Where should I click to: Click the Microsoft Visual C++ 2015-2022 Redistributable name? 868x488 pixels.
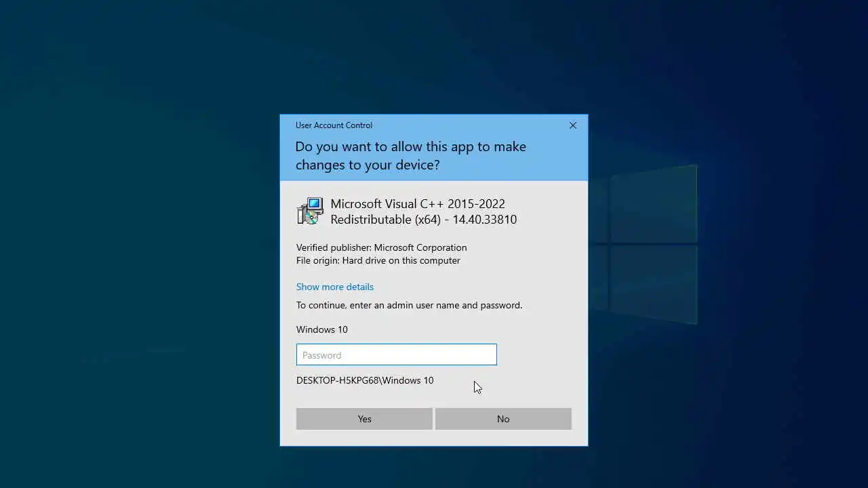pyautogui.click(x=424, y=211)
